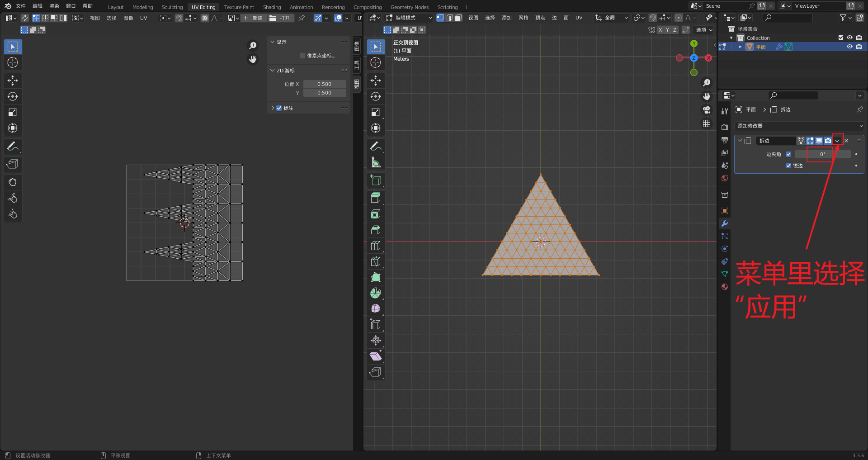The width and height of the screenshot is (868, 460).
Task: Select the Rip Region tool in UV editor
Action: (13, 164)
